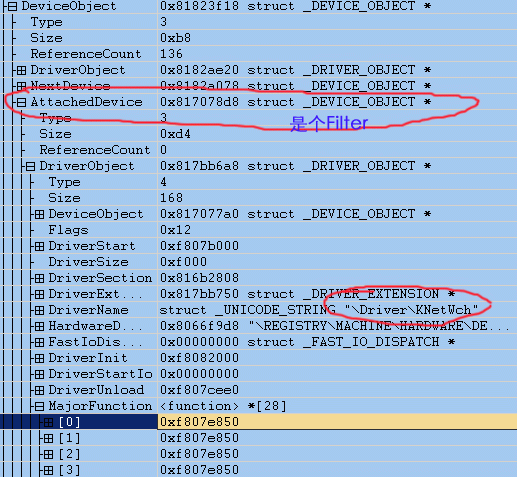Expand the DriverStart node
The width and height of the screenshot is (517, 477).
point(39,246)
